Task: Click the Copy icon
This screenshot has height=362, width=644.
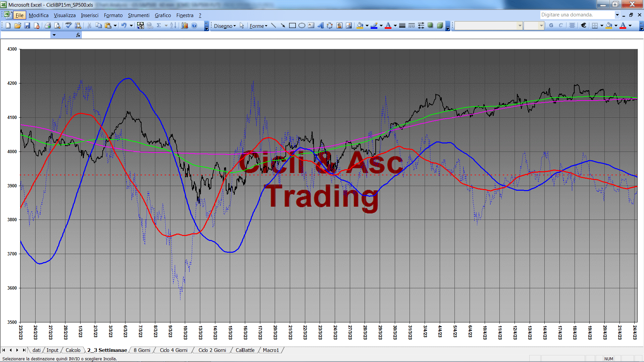Action: tap(99, 25)
